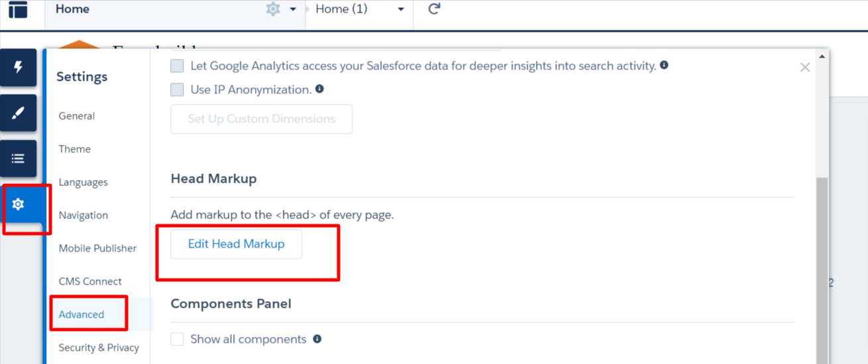Viewport: 868px width, 364px height.
Task: Expand the Home page dropdown arrow
Action: (293, 10)
